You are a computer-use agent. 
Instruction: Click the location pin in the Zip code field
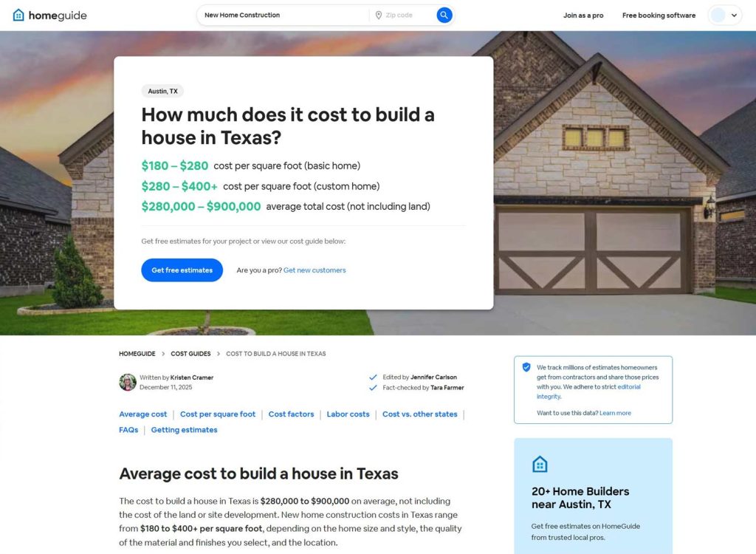[x=378, y=15]
